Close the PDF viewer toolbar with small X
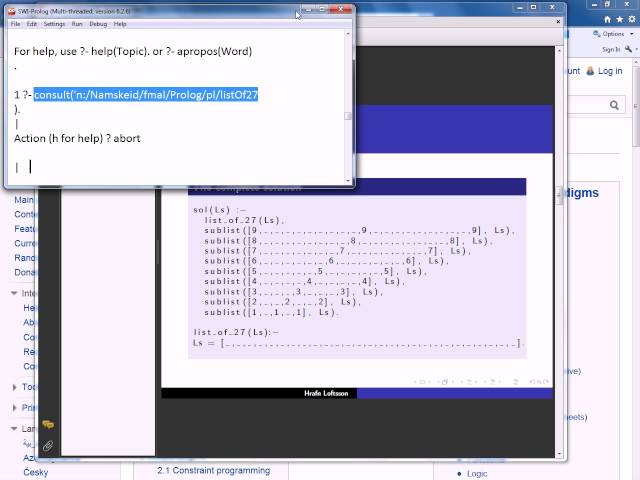 point(558,21)
